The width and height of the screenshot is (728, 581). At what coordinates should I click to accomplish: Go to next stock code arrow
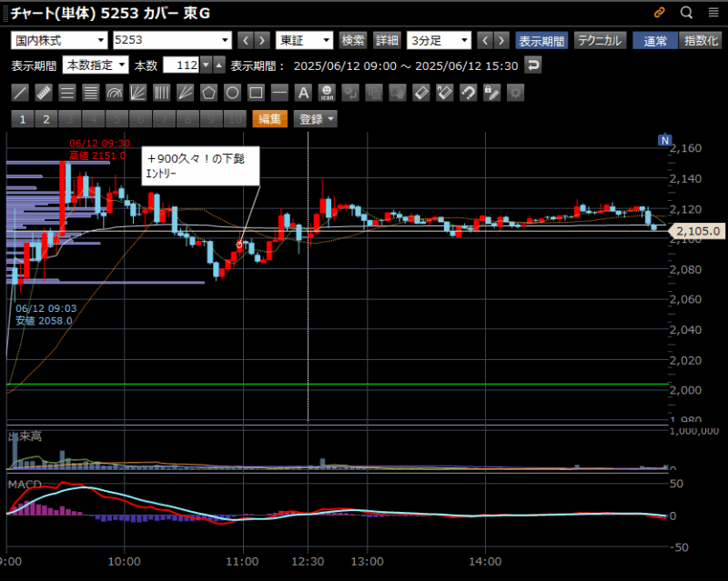(x=262, y=40)
